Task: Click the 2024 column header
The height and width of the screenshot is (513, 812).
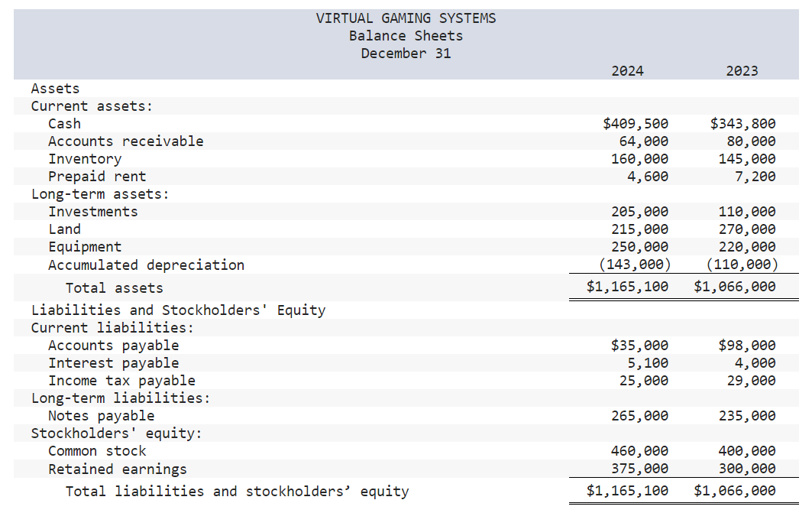Action: coord(628,70)
